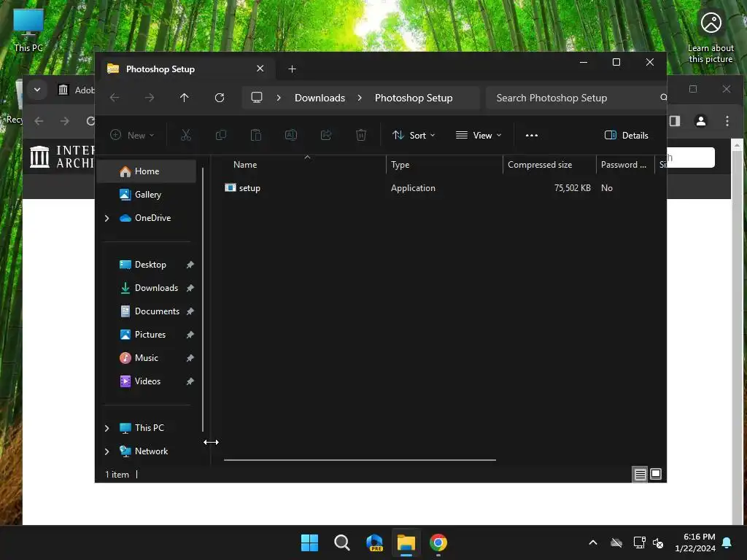
Task: Open the Sort dropdown
Action: pos(414,135)
